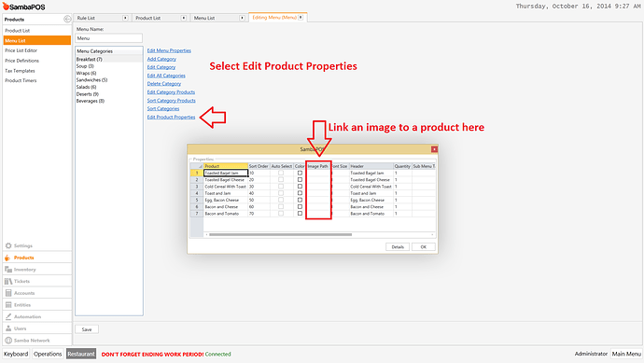
Task: Select the Inventory section icon
Action: tap(8, 270)
